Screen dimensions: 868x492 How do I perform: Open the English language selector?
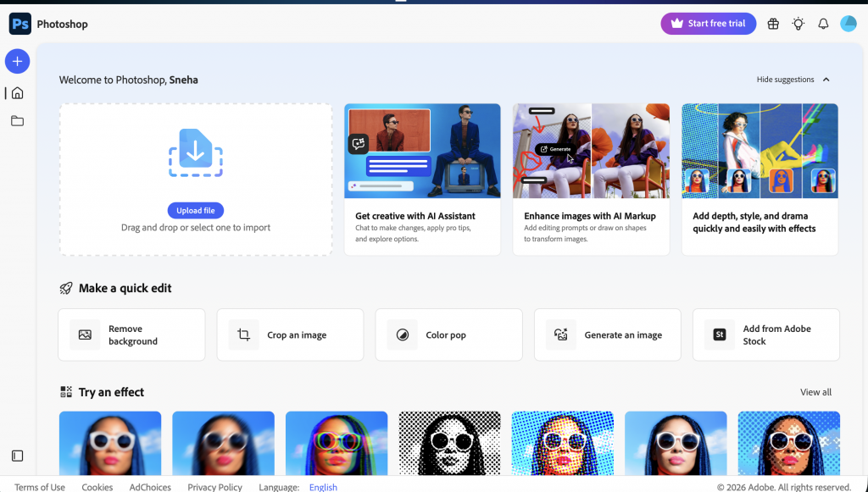pyautogui.click(x=323, y=487)
